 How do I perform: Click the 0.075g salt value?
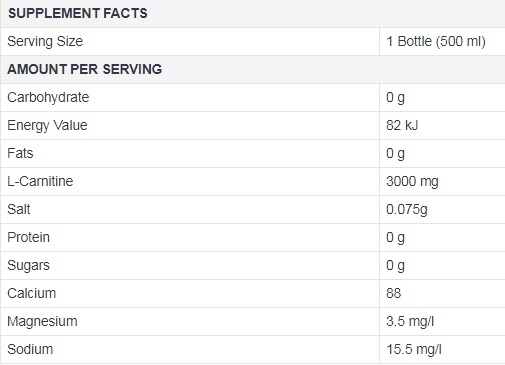click(x=407, y=210)
